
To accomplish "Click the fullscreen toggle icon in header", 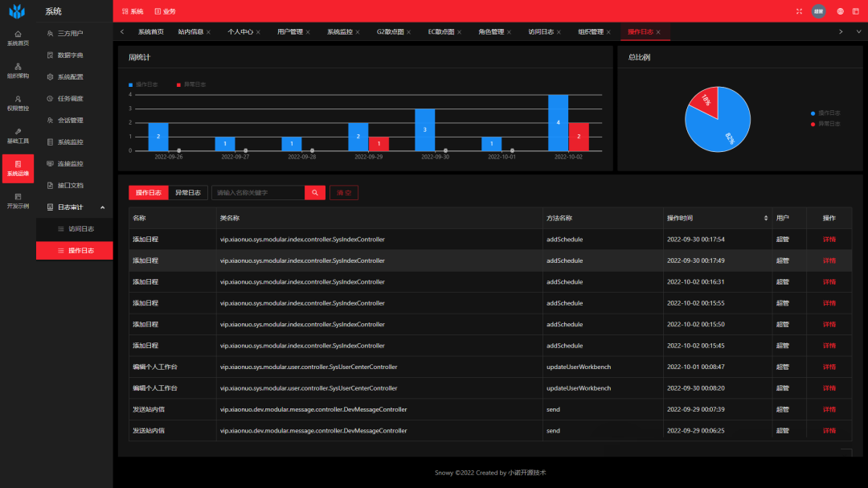I will coord(799,11).
